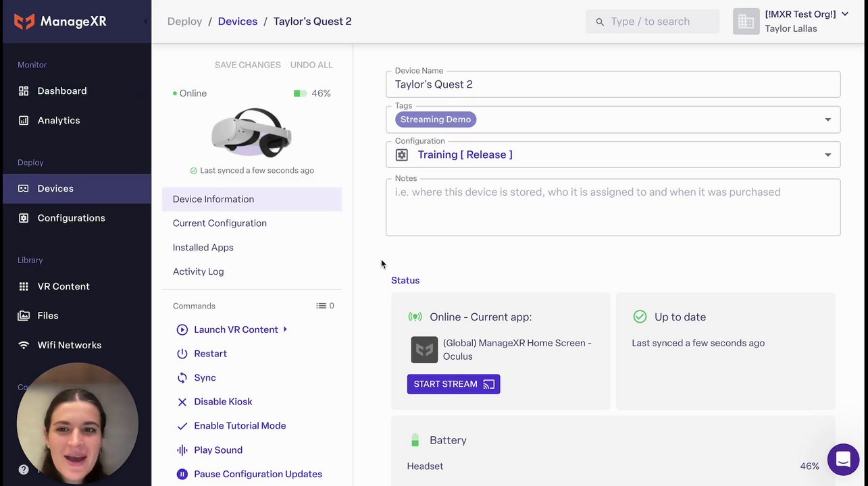This screenshot has height=486, width=868.
Task: Click the search magnifier icon
Action: (600, 22)
